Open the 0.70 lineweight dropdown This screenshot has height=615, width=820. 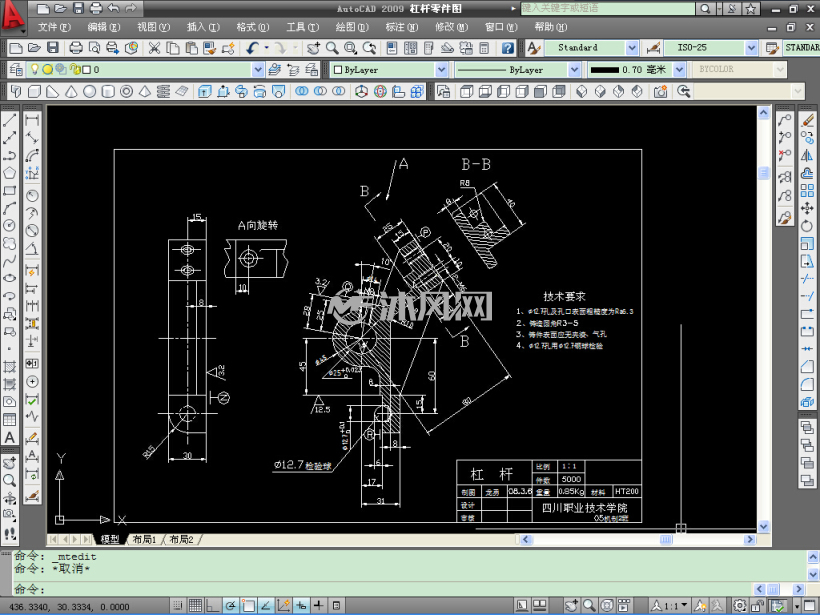point(679,70)
